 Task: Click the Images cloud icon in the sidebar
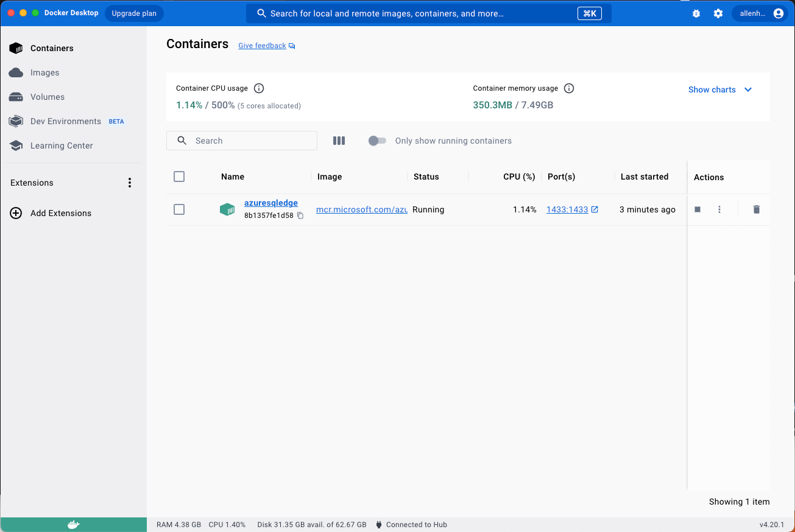coord(16,72)
